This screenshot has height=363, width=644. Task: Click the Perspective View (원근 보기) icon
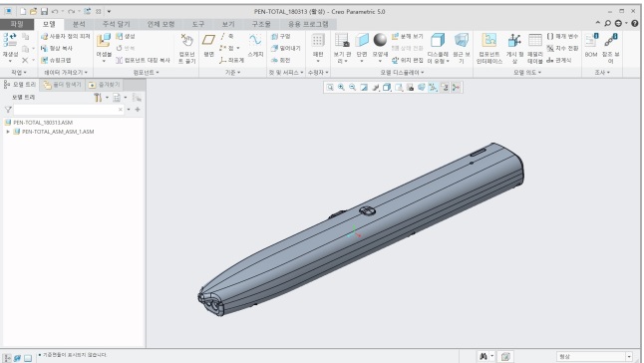[x=462, y=40]
